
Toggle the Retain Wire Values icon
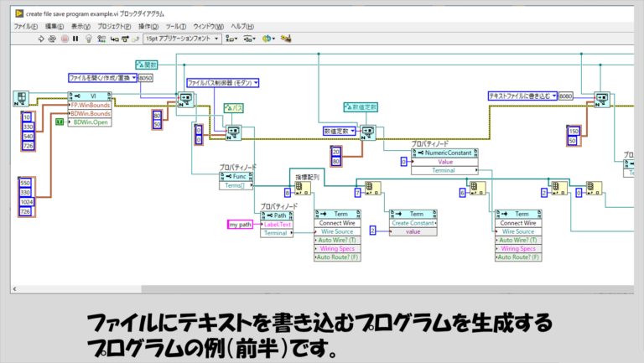tap(101, 39)
